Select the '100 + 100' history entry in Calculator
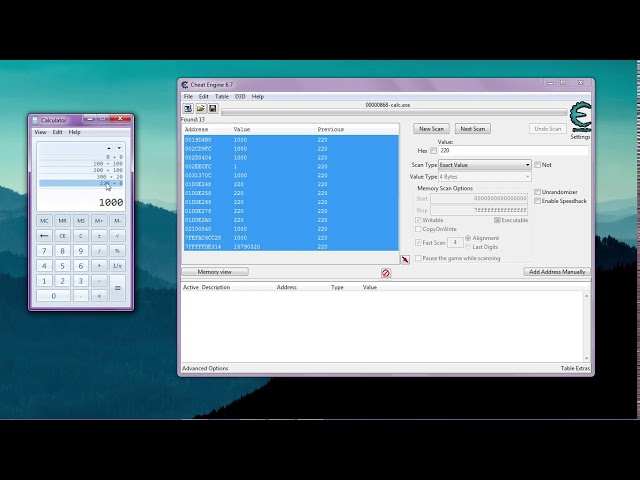The height and width of the screenshot is (480, 640). pyautogui.click(x=81, y=164)
